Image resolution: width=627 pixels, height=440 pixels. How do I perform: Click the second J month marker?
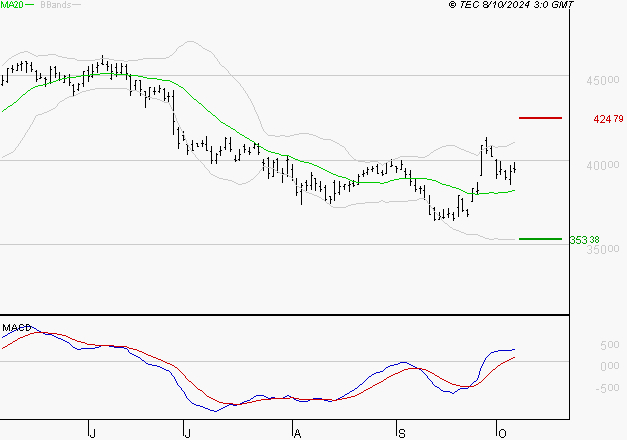187,433
